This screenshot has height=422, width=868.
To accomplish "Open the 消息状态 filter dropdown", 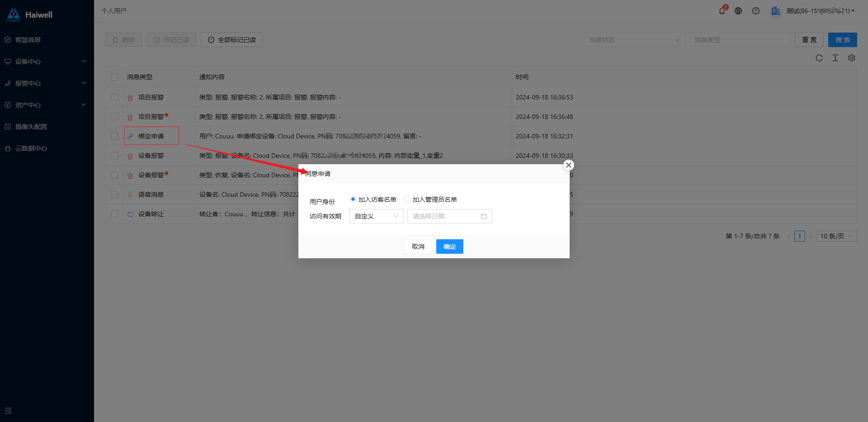I will [x=634, y=40].
